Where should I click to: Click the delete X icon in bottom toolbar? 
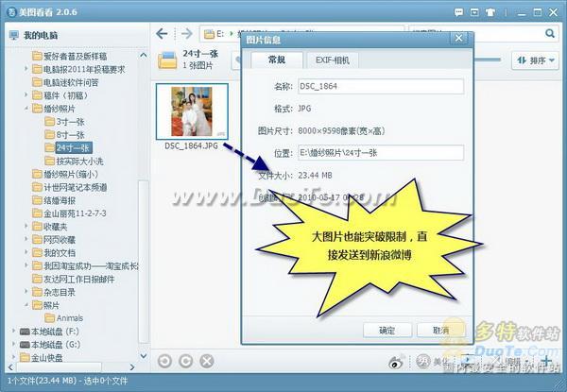pos(208,362)
